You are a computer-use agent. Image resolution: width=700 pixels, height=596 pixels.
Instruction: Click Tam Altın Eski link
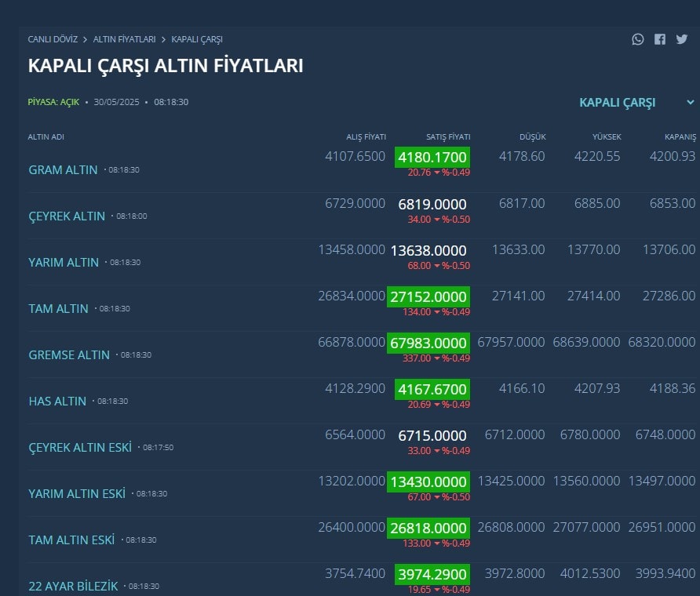tap(71, 540)
